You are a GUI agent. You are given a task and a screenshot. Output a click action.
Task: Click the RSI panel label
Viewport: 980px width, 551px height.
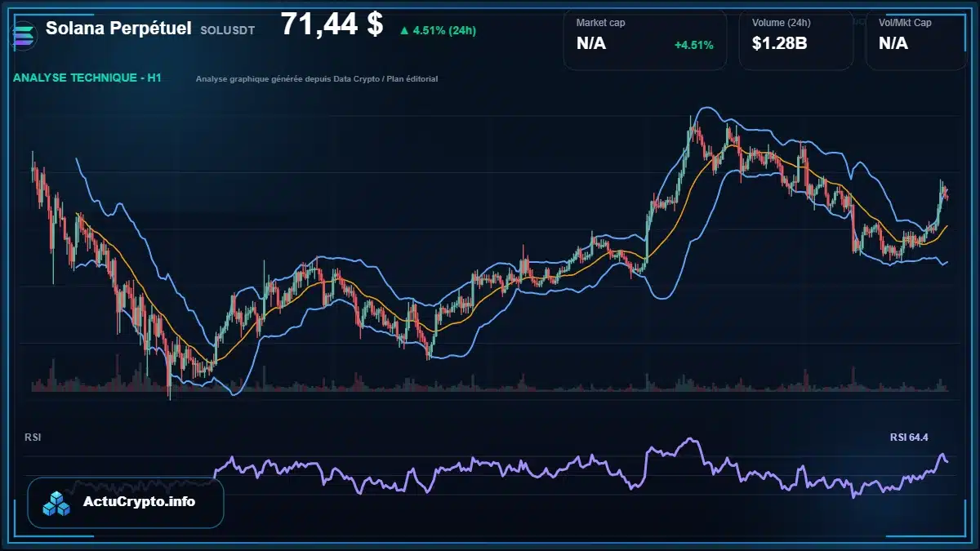(x=33, y=438)
